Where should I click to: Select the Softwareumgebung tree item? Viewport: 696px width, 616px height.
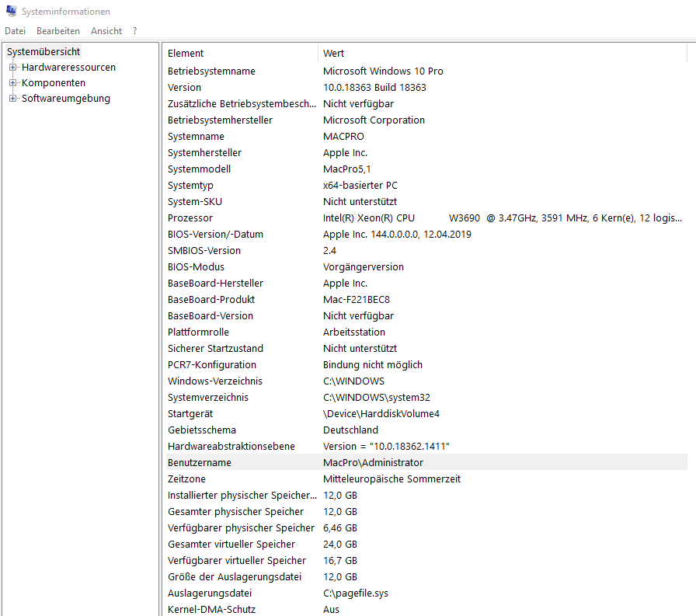tap(66, 99)
